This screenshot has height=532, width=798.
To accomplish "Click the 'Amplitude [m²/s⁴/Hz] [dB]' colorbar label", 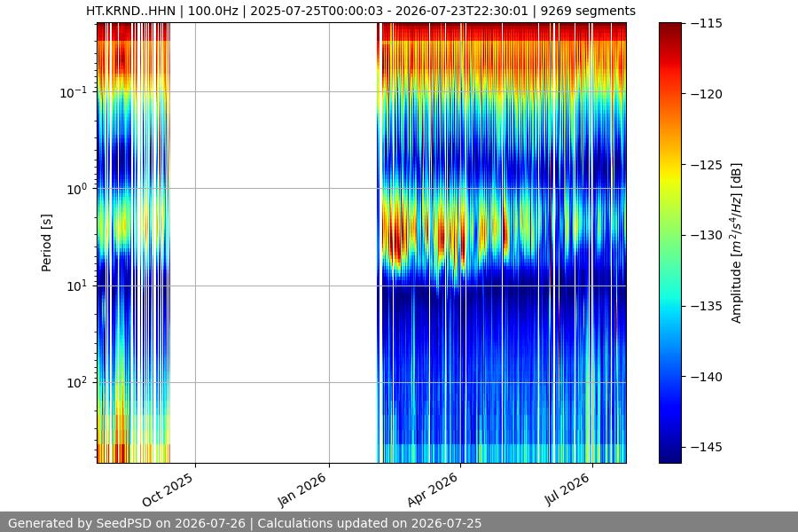I will coord(737,243).
